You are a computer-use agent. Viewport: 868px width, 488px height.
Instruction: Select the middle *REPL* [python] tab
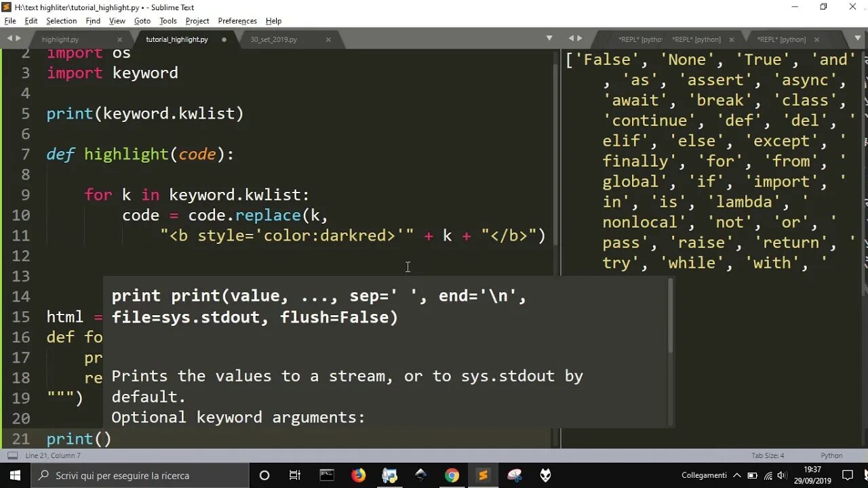696,39
